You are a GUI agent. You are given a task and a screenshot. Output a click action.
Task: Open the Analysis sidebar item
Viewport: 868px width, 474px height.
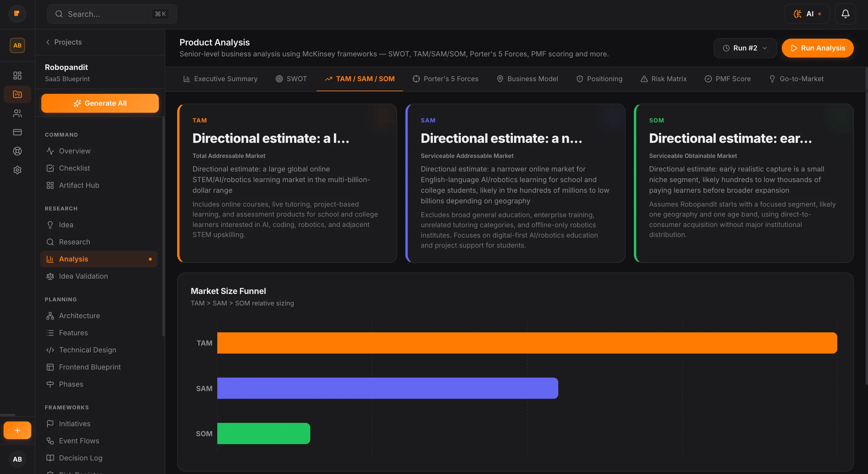click(x=99, y=259)
